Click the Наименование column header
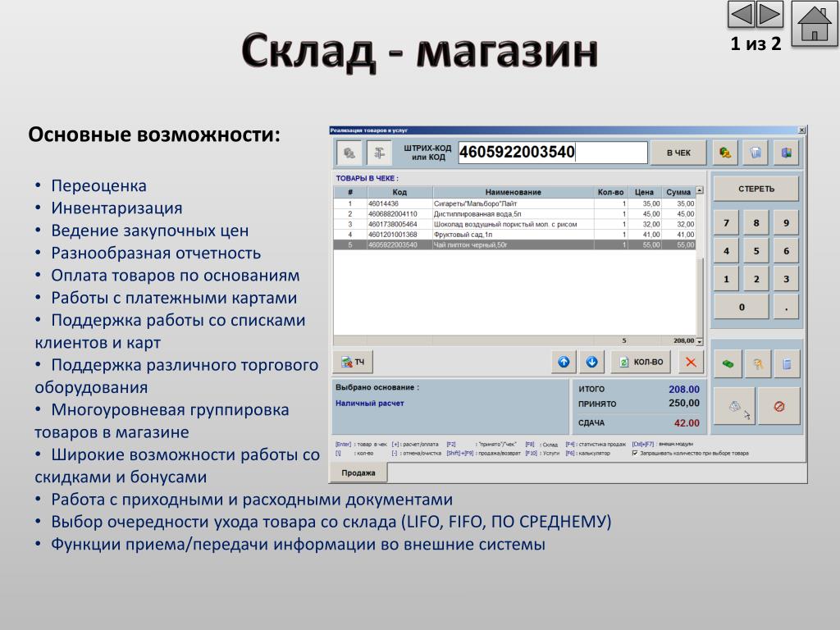The height and width of the screenshot is (630, 840). [x=514, y=192]
